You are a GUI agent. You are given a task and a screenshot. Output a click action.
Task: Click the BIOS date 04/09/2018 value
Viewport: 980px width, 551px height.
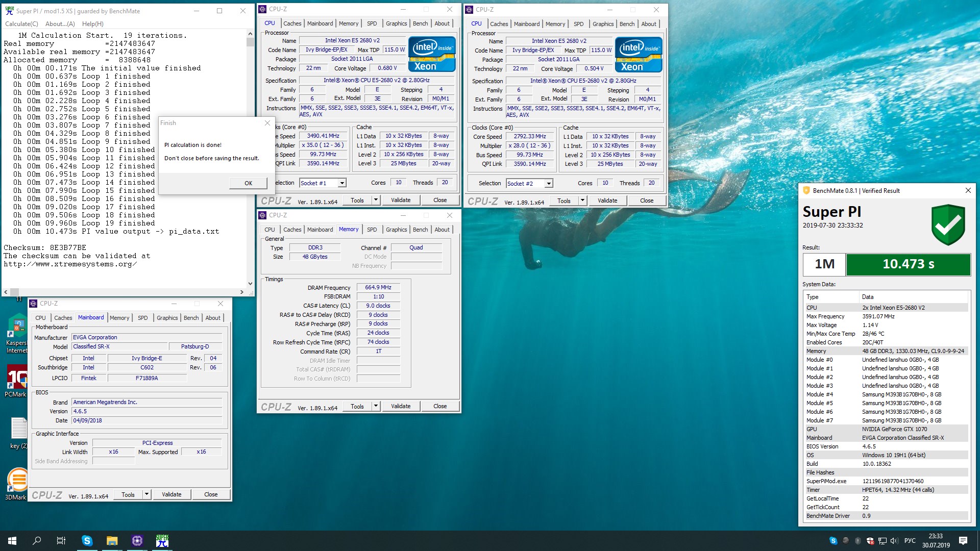tap(147, 420)
